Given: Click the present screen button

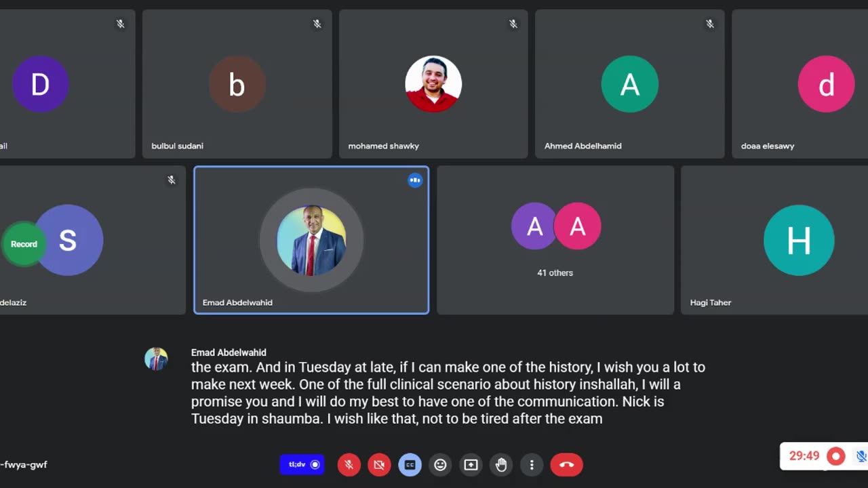Looking at the screenshot, I should (x=471, y=464).
